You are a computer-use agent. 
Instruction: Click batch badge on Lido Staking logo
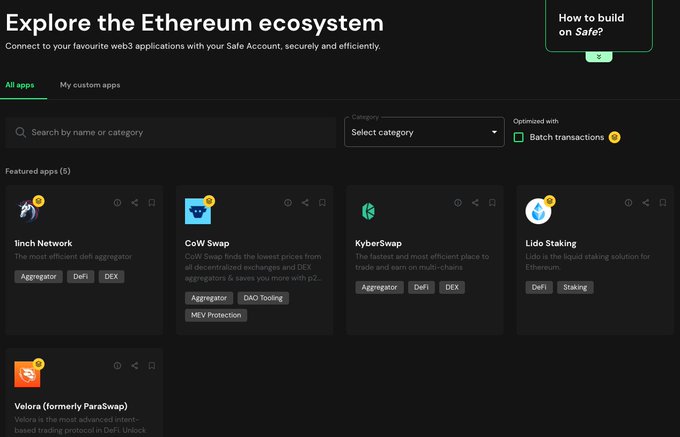coord(549,201)
